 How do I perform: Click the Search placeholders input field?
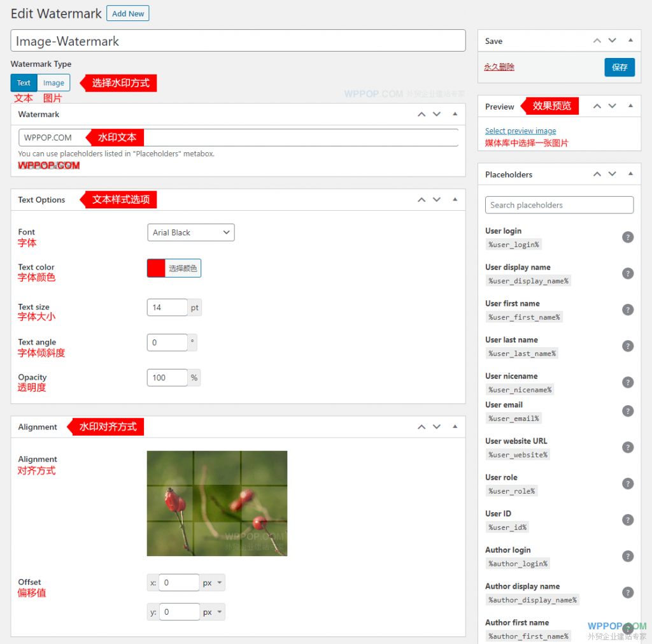coord(559,205)
